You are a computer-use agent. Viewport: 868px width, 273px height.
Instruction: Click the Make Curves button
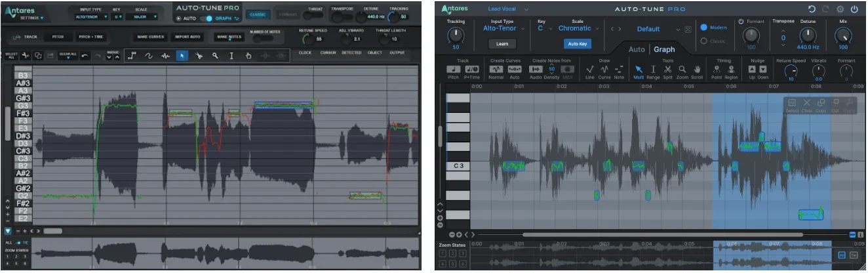pyautogui.click(x=150, y=37)
